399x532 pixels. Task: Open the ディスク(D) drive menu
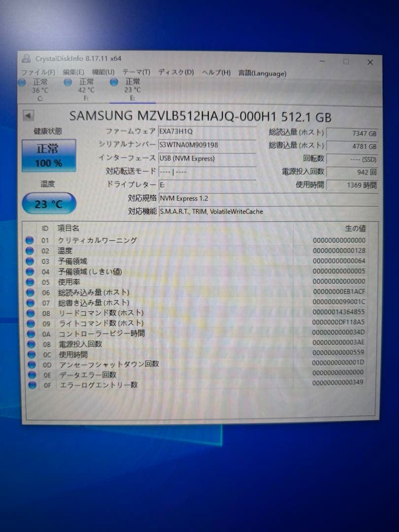click(x=175, y=72)
